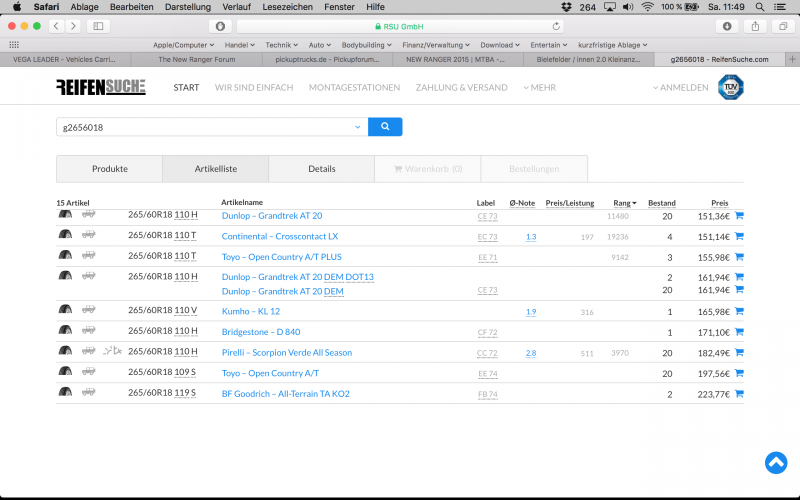
Task: Open Kumho – KL 12 product link
Action: click(251, 311)
